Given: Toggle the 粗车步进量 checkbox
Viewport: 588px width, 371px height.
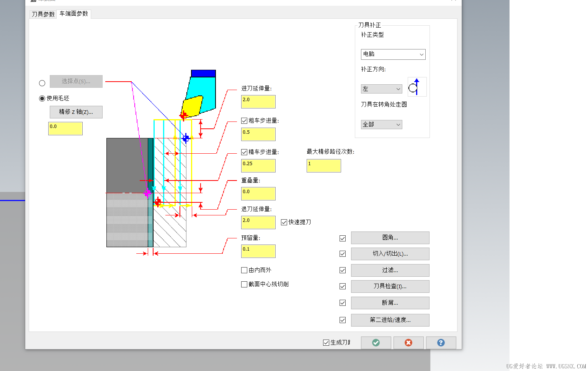Looking at the screenshot, I should click(244, 121).
